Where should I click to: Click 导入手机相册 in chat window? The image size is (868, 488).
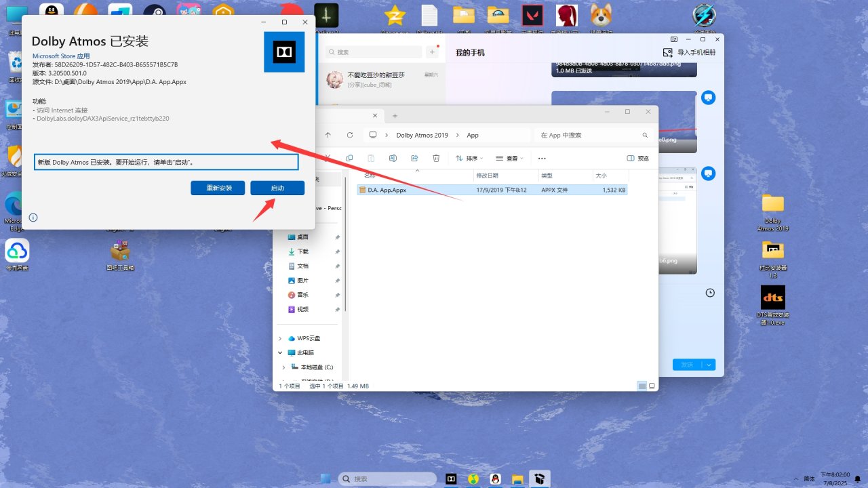click(689, 52)
